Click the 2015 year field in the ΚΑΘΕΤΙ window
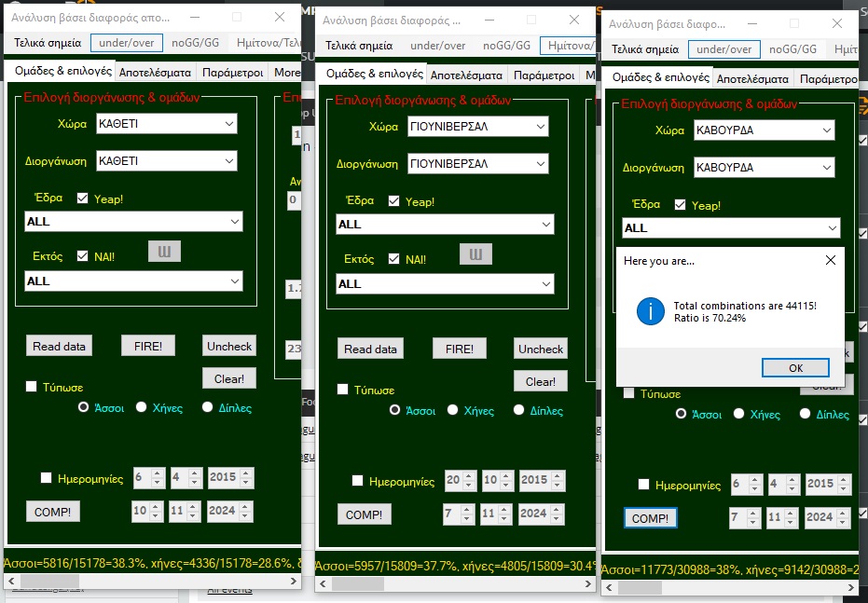Screen dimensions: 868x603 [x=231, y=477]
